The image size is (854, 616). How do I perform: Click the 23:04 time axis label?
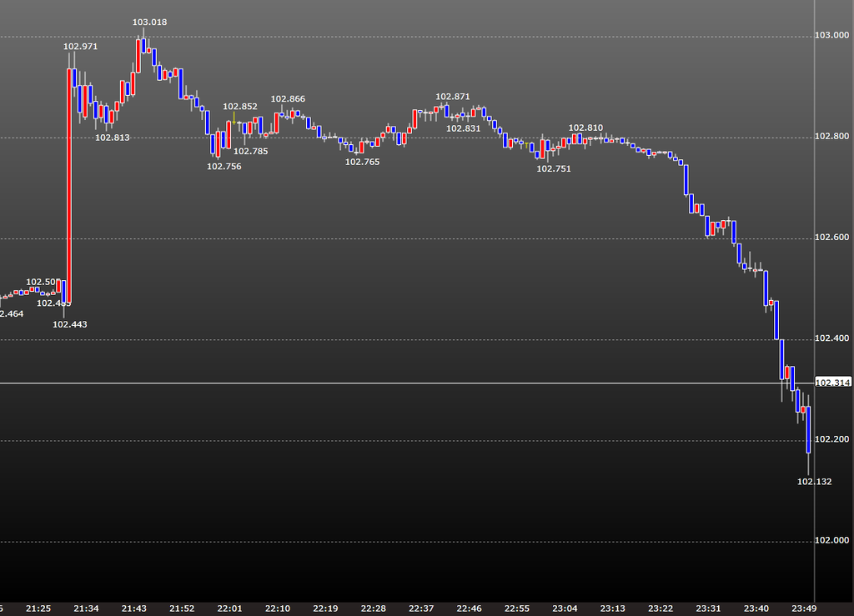[565, 609]
